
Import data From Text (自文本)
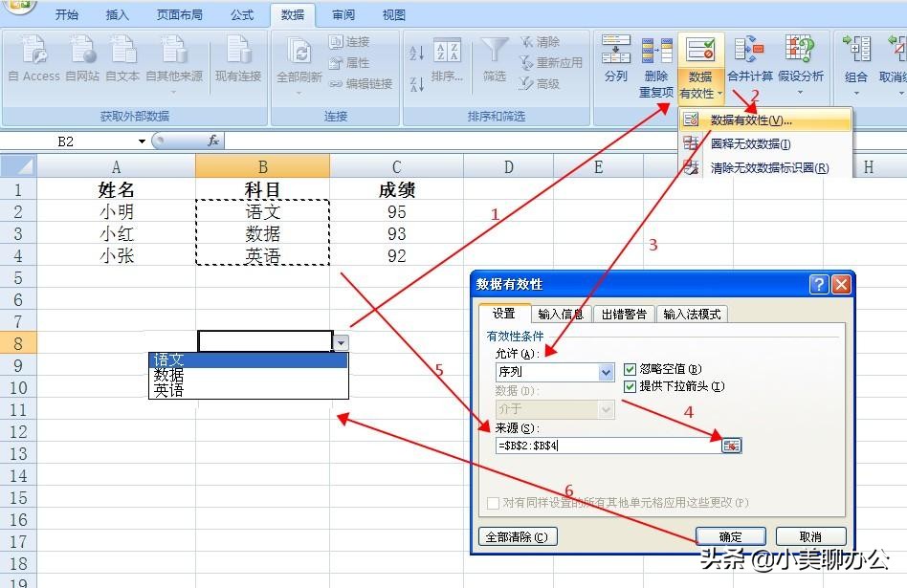(x=122, y=57)
